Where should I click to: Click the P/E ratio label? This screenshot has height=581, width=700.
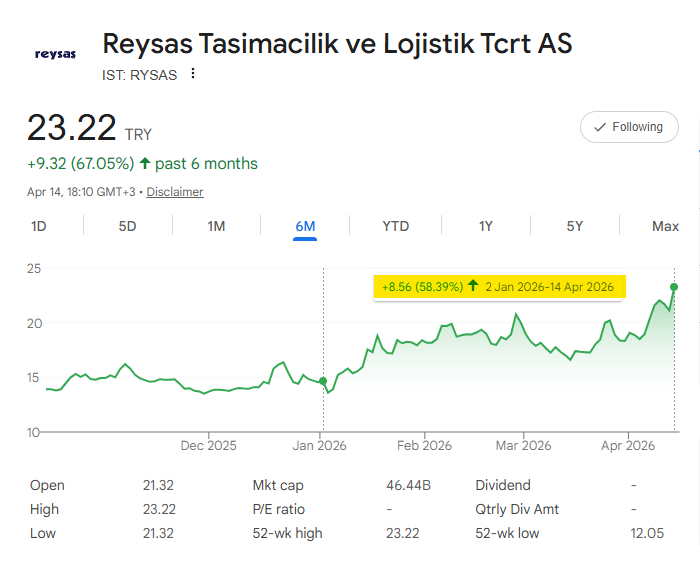(x=279, y=509)
